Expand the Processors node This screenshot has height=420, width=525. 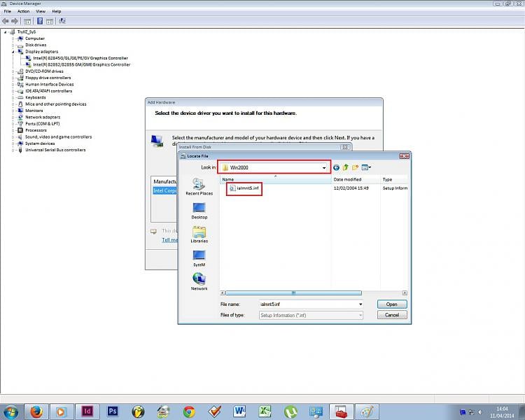13,130
